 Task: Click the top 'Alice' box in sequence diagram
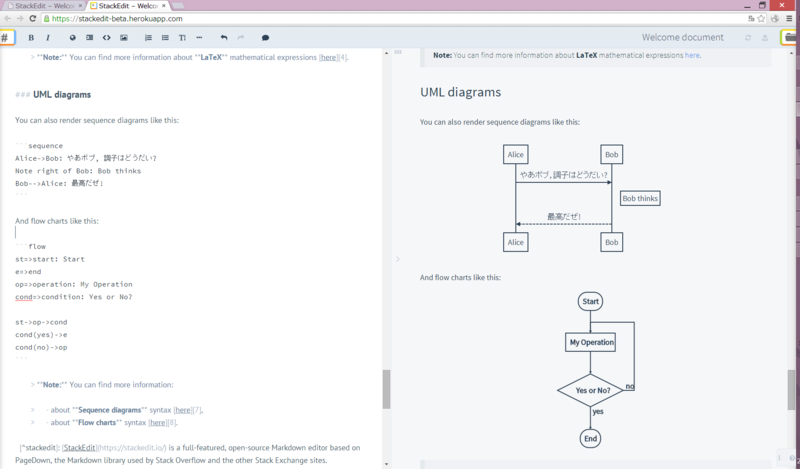515,155
